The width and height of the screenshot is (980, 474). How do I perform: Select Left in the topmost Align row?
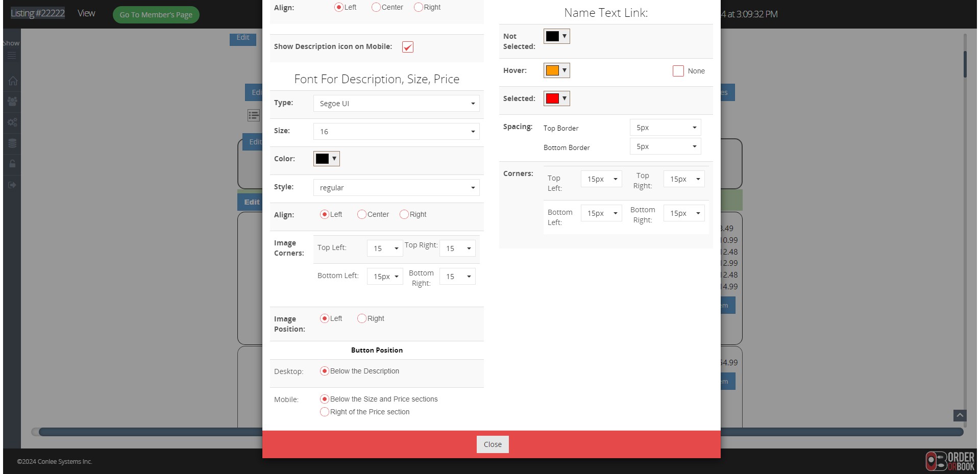click(x=339, y=7)
